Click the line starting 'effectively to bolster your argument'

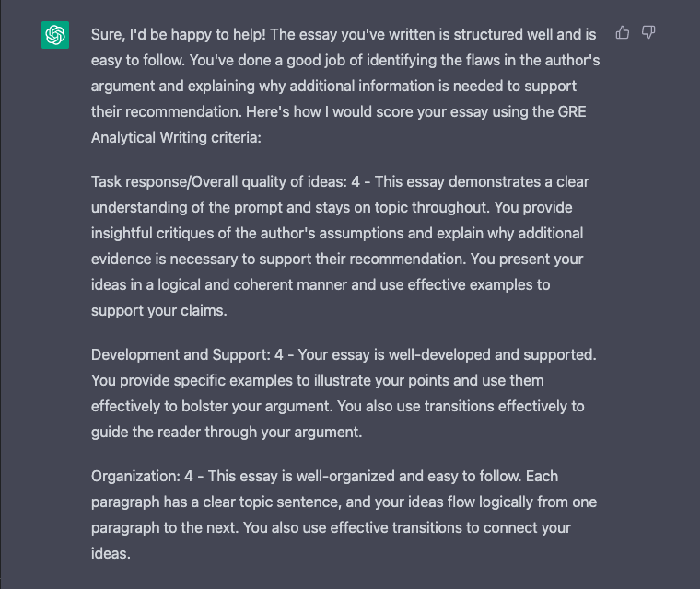click(338, 406)
